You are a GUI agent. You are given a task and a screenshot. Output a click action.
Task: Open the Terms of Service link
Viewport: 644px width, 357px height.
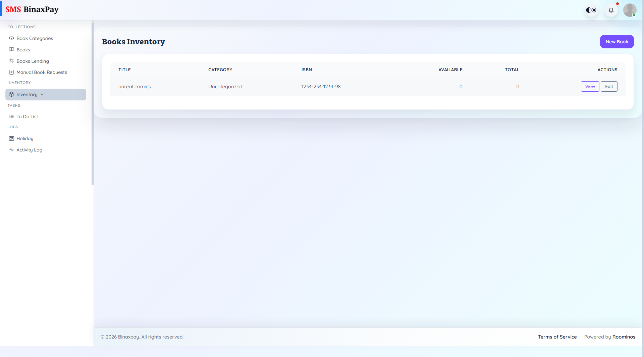click(x=557, y=337)
